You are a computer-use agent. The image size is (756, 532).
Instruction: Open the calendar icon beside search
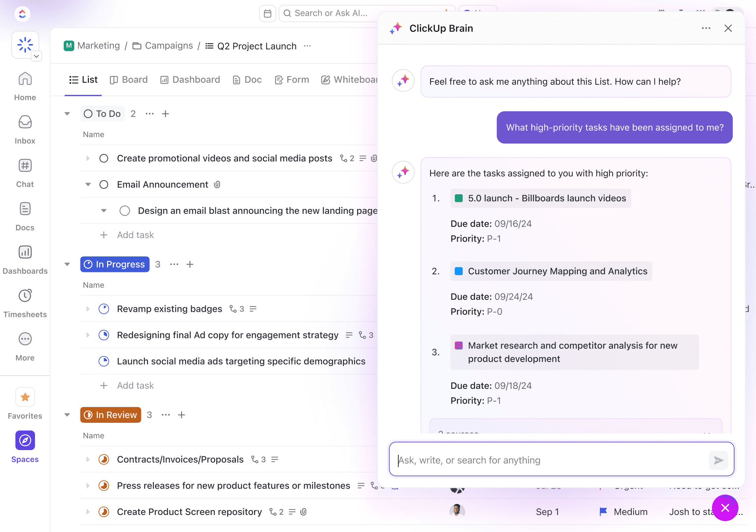tap(267, 13)
